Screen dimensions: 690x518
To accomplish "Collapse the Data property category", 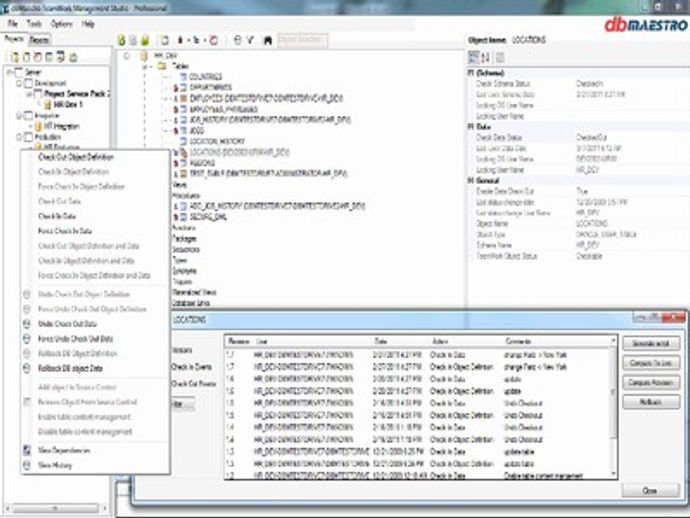I will point(471,127).
